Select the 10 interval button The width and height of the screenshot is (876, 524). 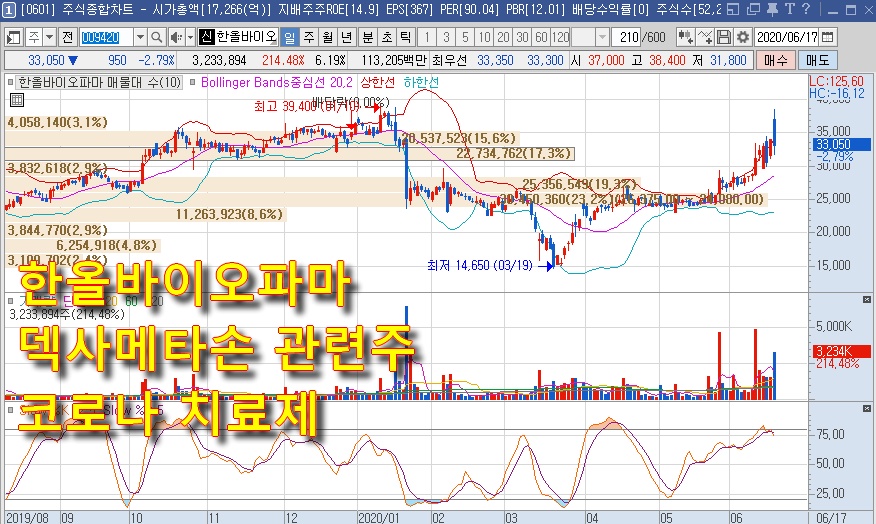[x=484, y=37]
